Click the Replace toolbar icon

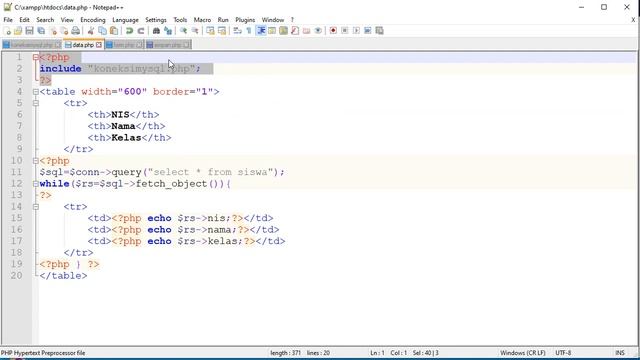click(x=168, y=31)
